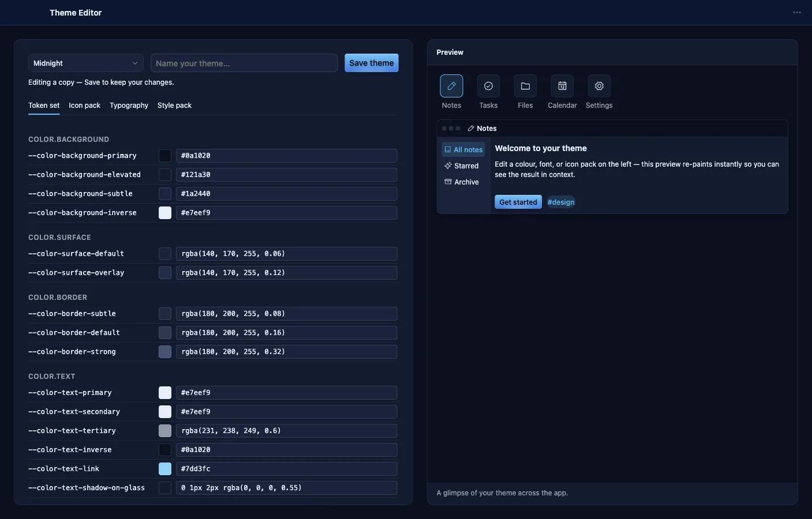Open color swatch for background-elevated
This screenshot has height=519, width=812.
pyautogui.click(x=165, y=175)
